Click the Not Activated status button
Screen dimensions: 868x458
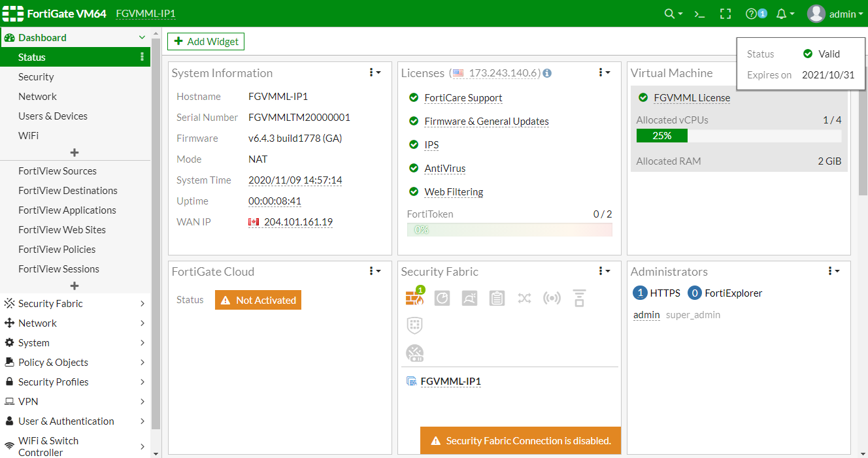[x=258, y=300]
